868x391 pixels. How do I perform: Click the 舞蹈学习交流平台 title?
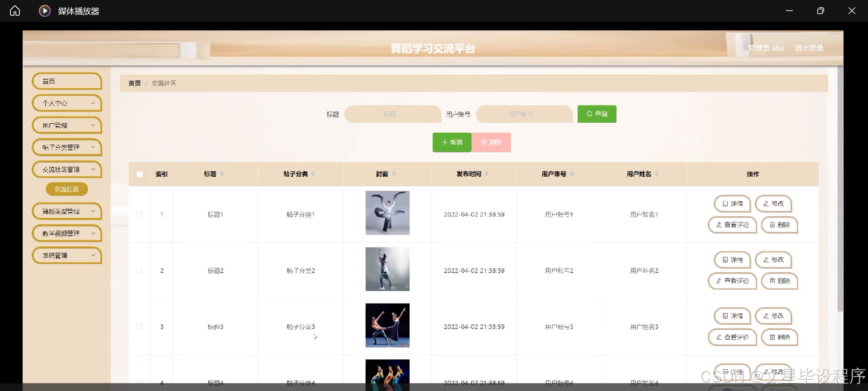tap(433, 48)
